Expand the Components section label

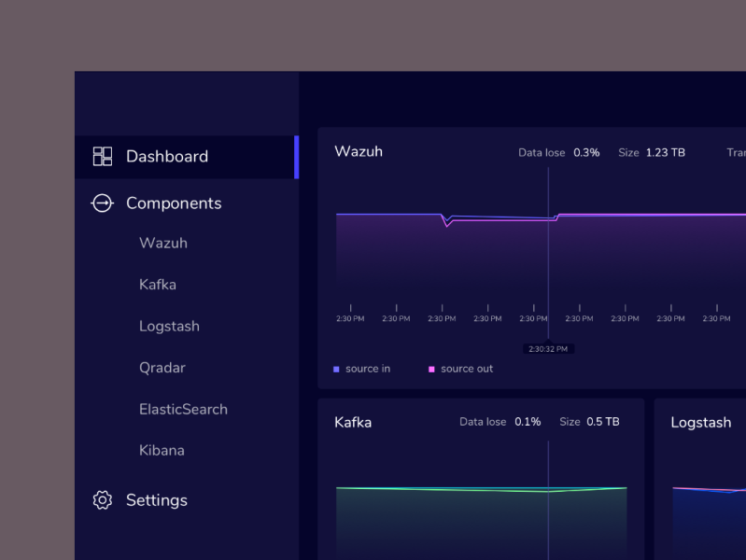[174, 203]
